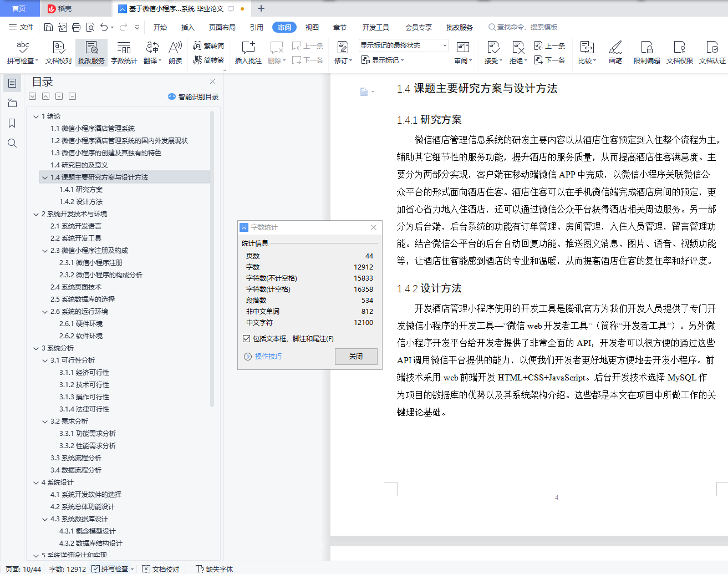Click the outline (目录) icon in the left sidebar
This screenshot has width=728, height=574.
coord(12,83)
